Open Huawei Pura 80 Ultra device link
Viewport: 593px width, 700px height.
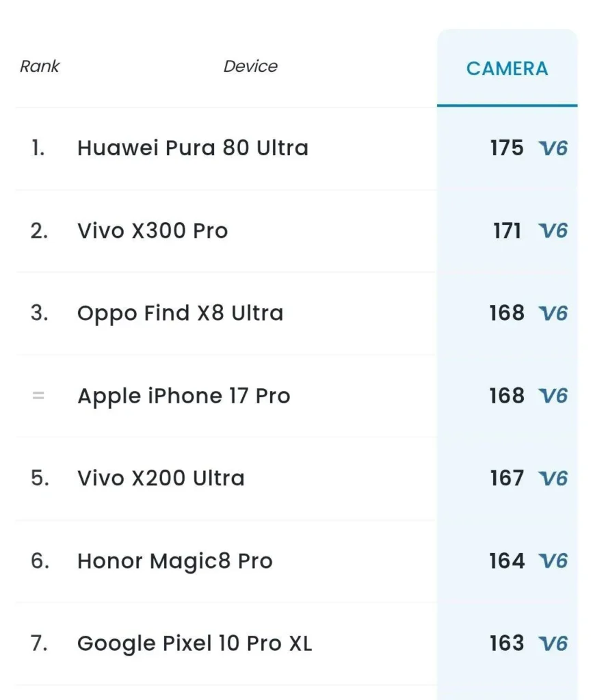(192, 148)
